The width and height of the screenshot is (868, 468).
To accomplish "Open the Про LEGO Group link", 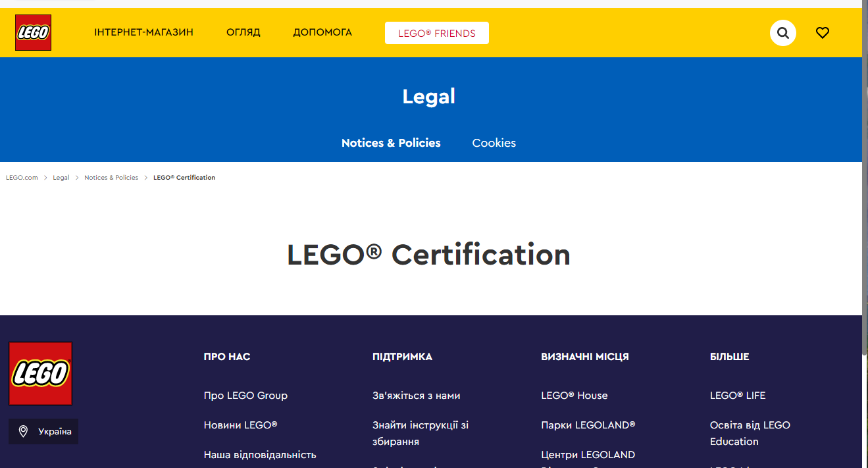I will tap(245, 396).
